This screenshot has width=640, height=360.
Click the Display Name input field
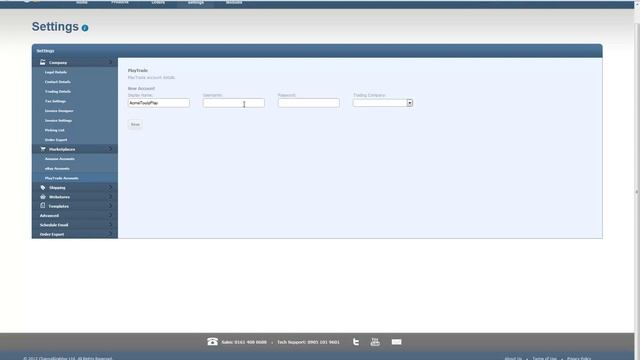(x=158, y=103)
